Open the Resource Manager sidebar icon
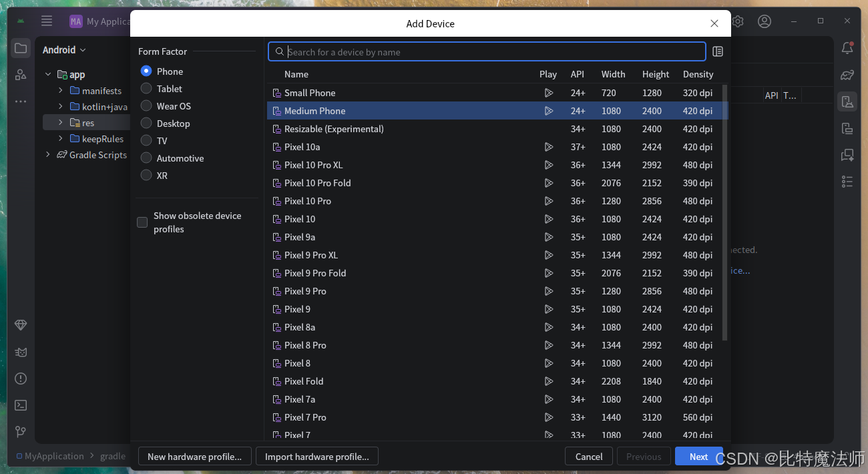 click(21, 75)
